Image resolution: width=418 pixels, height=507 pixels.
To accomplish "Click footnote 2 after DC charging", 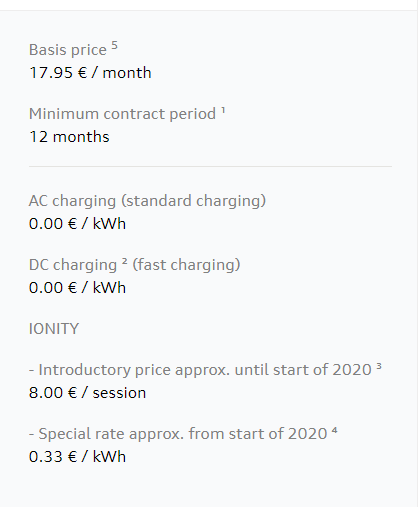I will [x=124, y=261].
